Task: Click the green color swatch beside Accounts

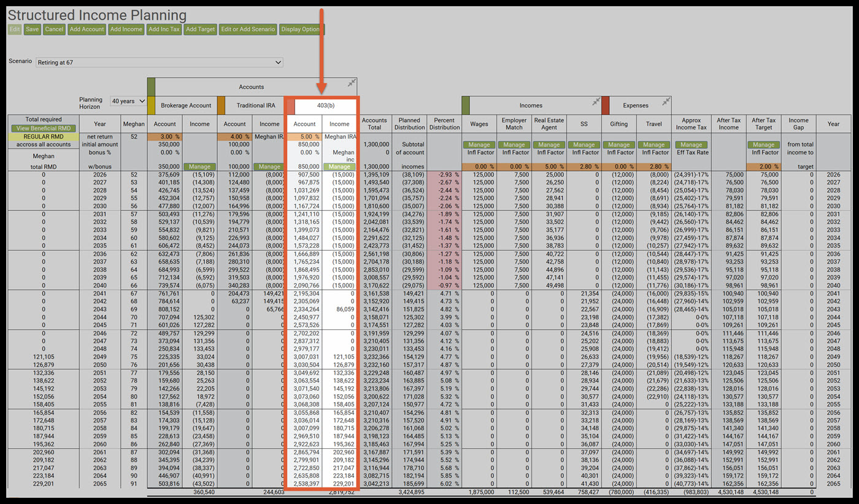Action: (x=151, y=86)
